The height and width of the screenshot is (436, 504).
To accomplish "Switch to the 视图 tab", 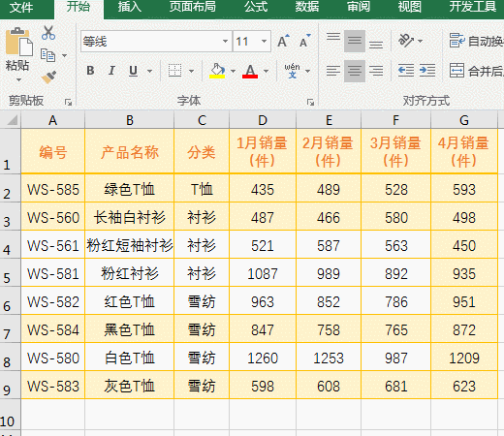I will 409,7.
